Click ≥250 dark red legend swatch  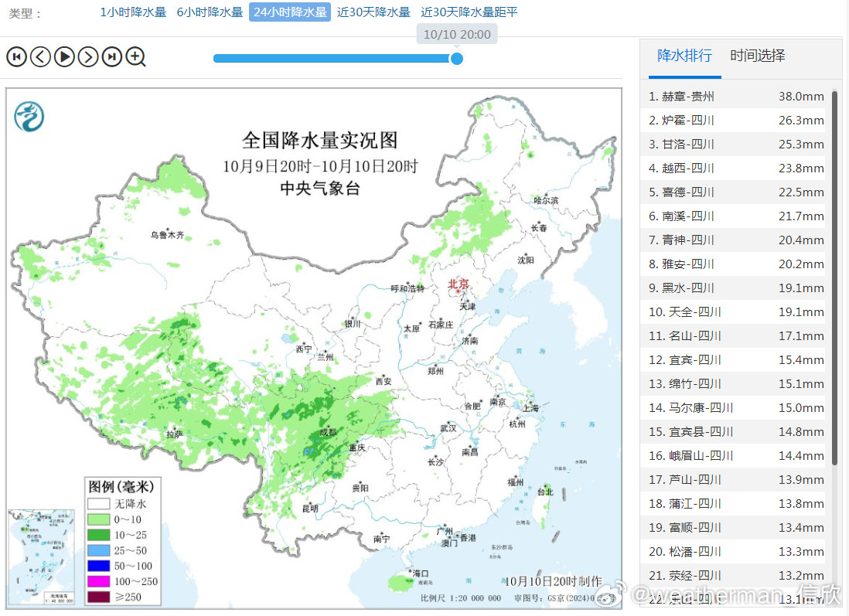coord(98,597)
